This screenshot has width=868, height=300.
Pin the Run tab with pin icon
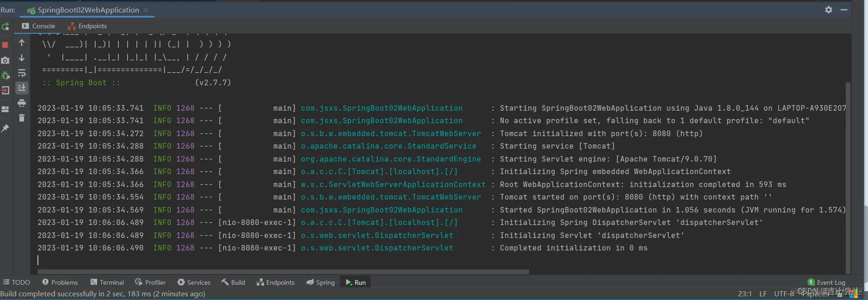point(6,128)
